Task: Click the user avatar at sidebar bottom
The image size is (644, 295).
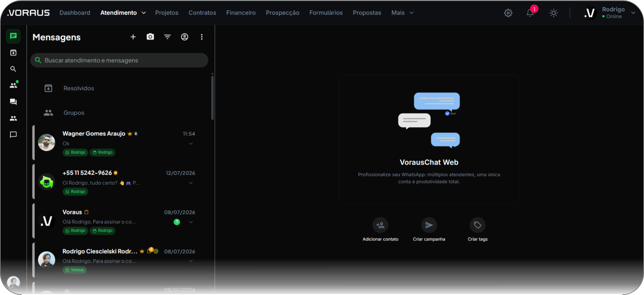Action: pyautogui.click(x=13, y=283)
